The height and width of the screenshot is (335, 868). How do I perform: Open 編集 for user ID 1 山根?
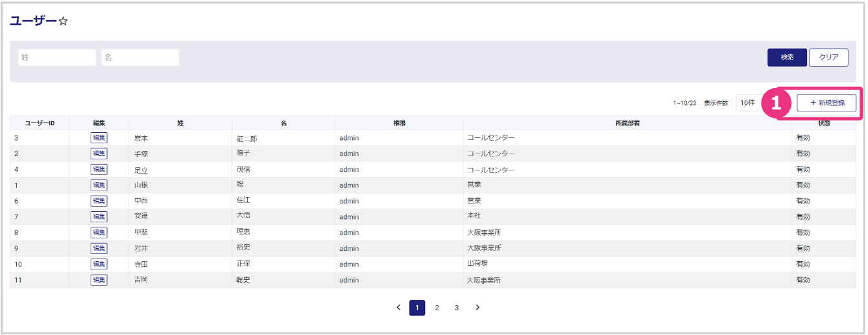tap(99, 185)
